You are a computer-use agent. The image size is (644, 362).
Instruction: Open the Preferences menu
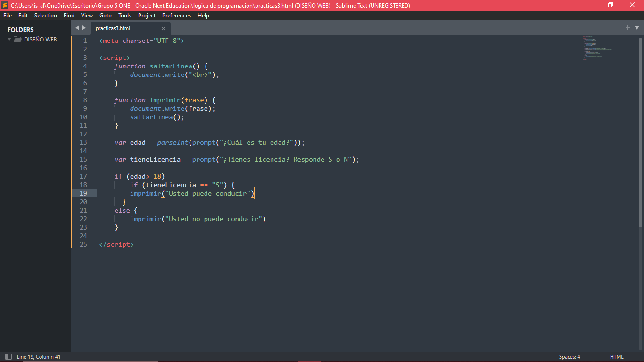click(177, 16)
